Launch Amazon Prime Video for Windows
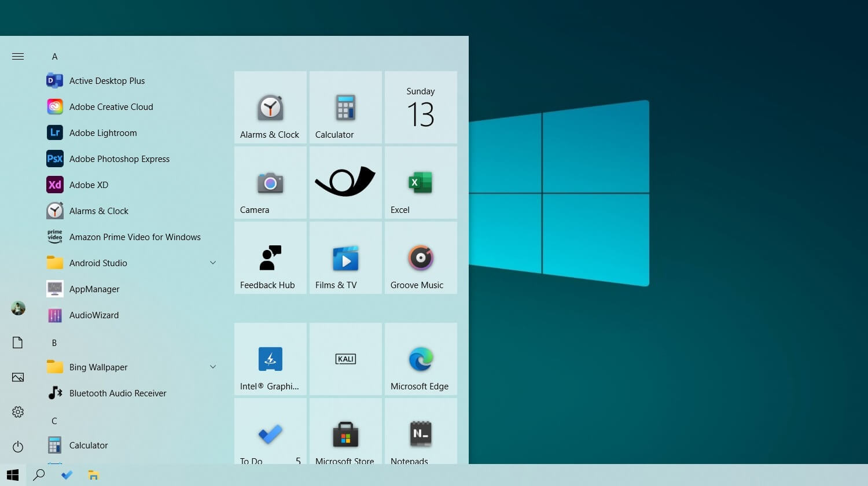This screenshot has width=868, height=486. [132, 237]
